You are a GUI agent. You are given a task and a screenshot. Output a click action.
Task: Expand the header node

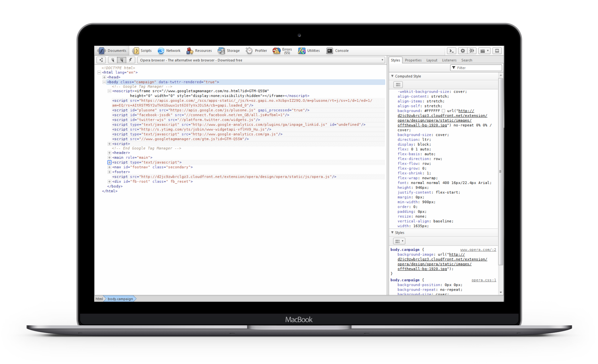tap(109, 153)
